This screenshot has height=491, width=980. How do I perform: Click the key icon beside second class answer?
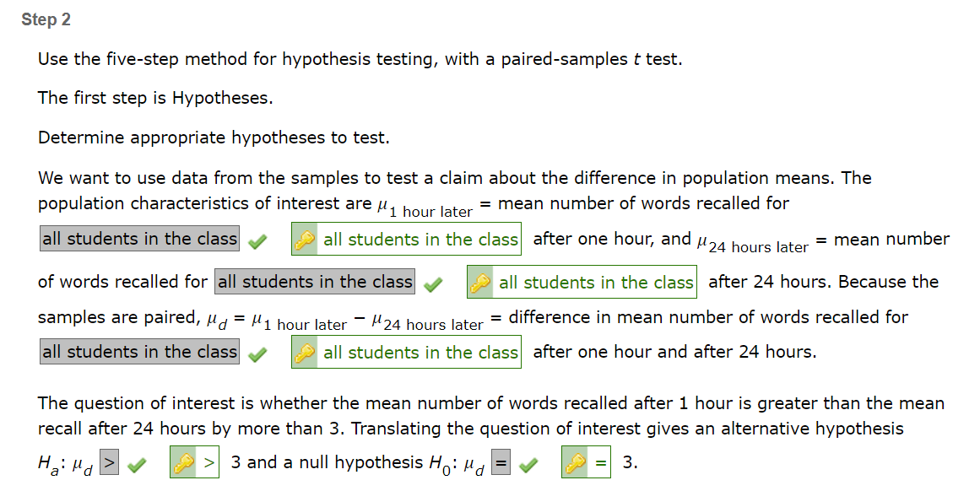pyautogui.click(x=479, y=281)
